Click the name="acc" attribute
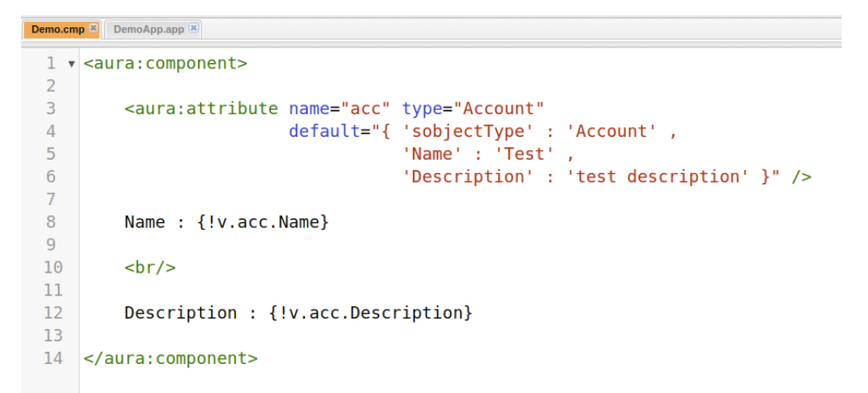 click(340, 109)
